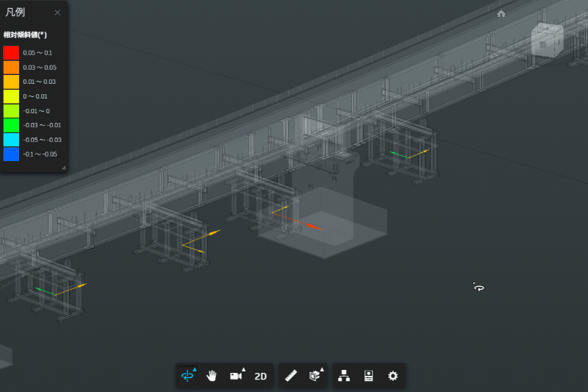Show the Properties panel
The height and width of the screenshot is (392, 588).
click(x=368, y=376)
